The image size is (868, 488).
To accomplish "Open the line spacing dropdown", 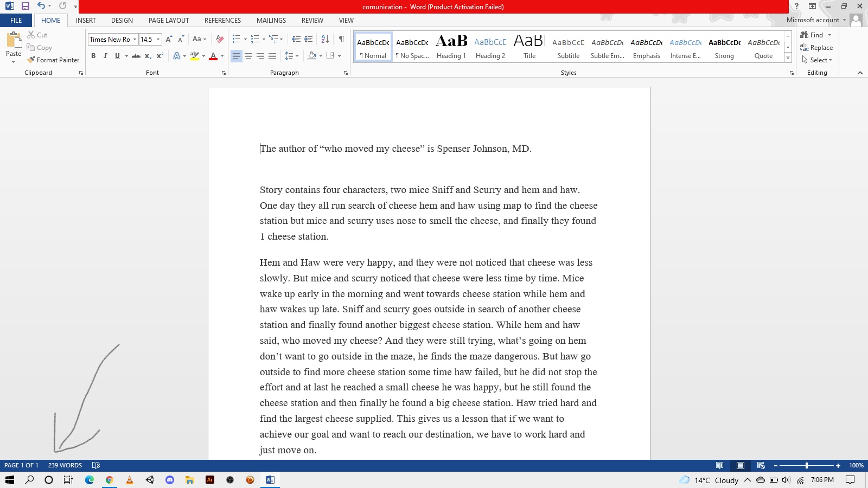I will click(x=291, y=56).
